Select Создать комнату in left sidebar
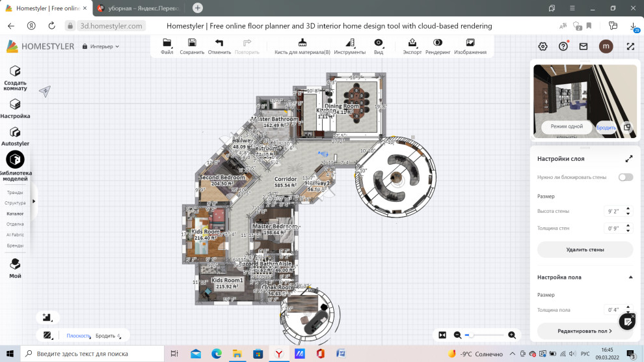This screenshot has width=644, height=362. [x=15, y=77]
